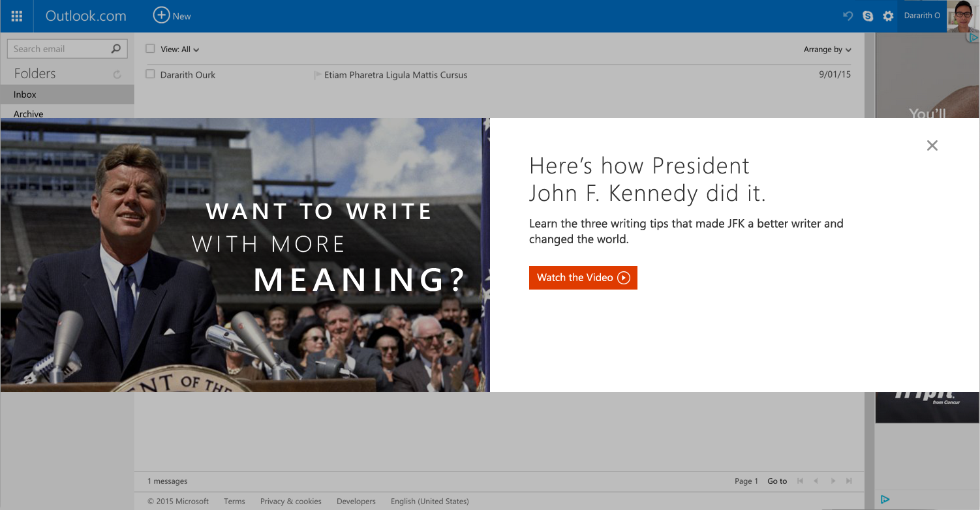
Task: Open the Dararith O profile picture
Action: 964,16
